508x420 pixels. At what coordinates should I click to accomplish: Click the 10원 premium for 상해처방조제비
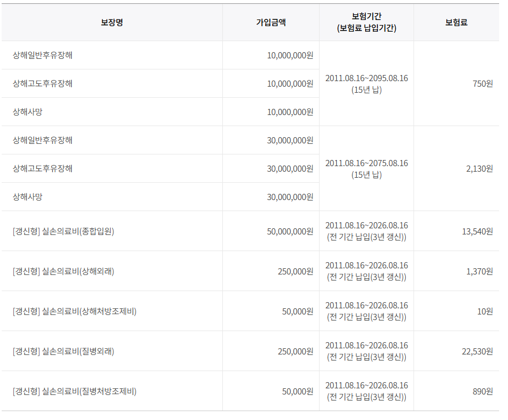[x=485, y=312]
